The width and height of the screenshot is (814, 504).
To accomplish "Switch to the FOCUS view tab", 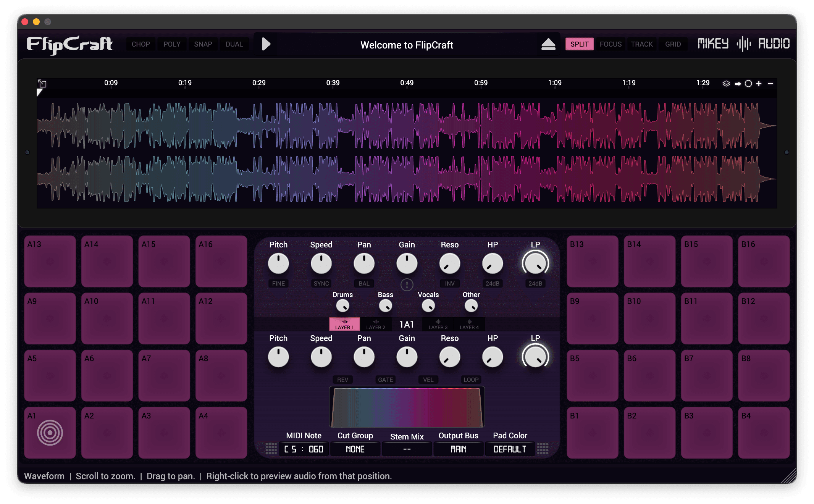I will point(610,44).
